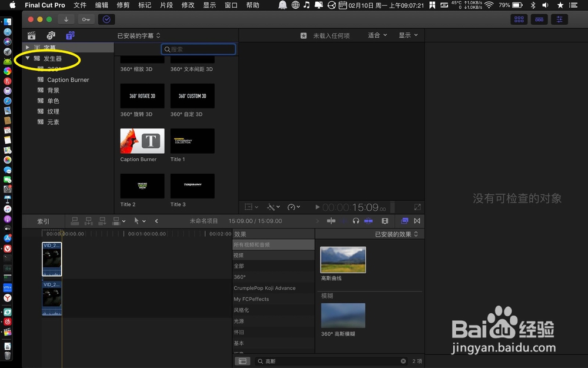Select the Title 2 thumbnail
Screen dimensions: 588x368
(x=142, y=186)
